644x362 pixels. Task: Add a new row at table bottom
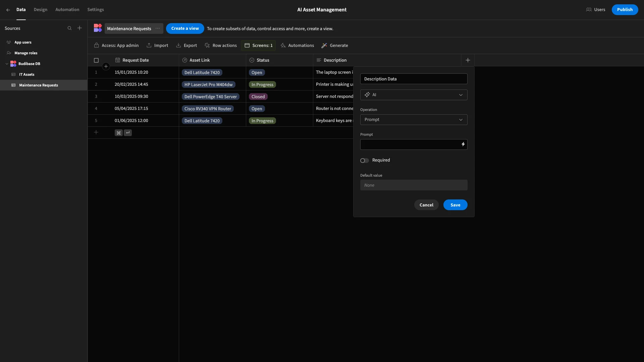click(96, 132)
